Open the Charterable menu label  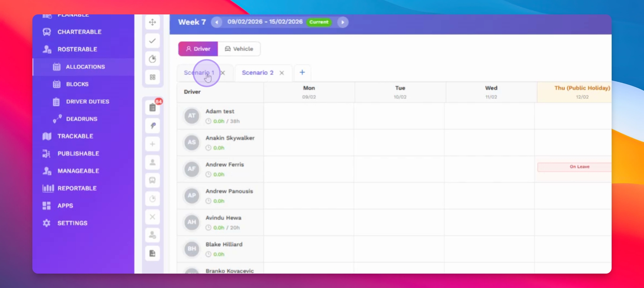coord(80,32)
